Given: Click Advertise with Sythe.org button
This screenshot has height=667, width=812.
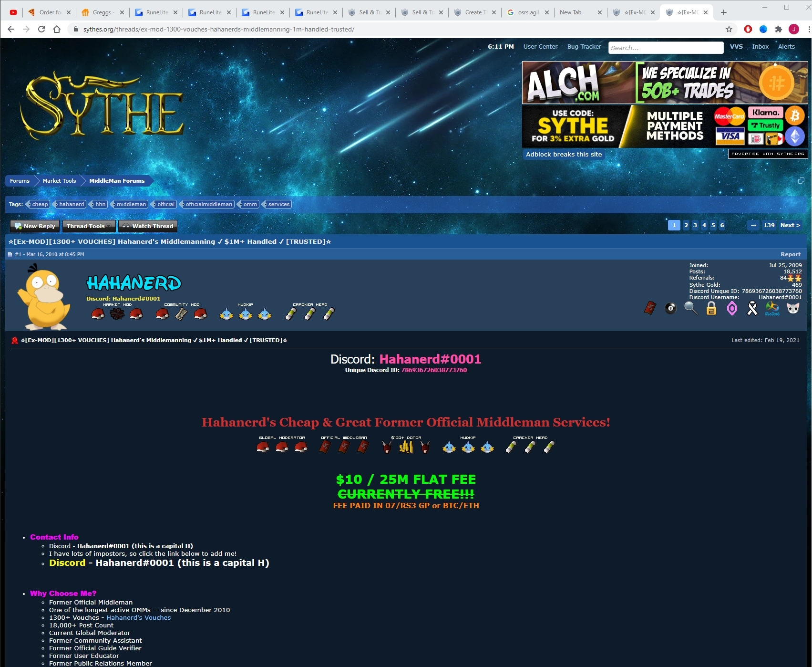Looking at the screenshot, I should pyautogui.click(x=768, y=154).
